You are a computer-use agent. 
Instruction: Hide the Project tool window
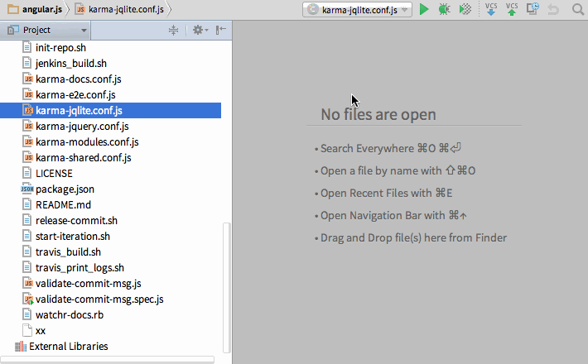[221, 30]
